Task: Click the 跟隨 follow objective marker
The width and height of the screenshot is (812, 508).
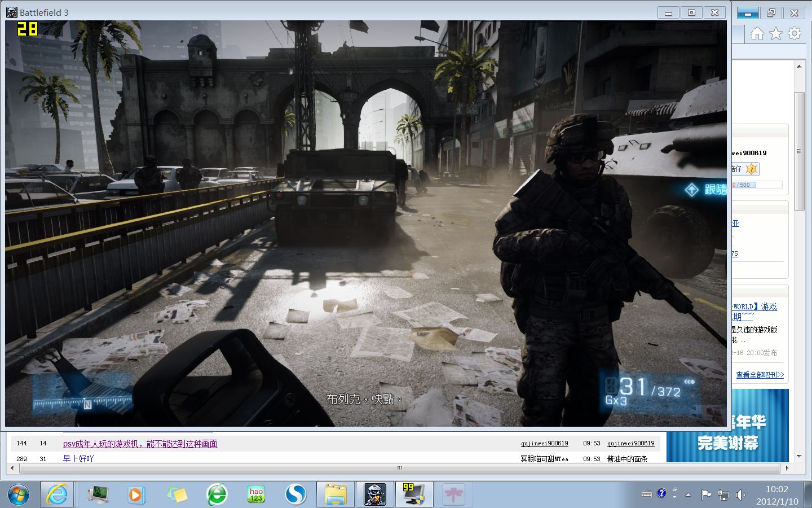Action: click(x=706, y=190)
